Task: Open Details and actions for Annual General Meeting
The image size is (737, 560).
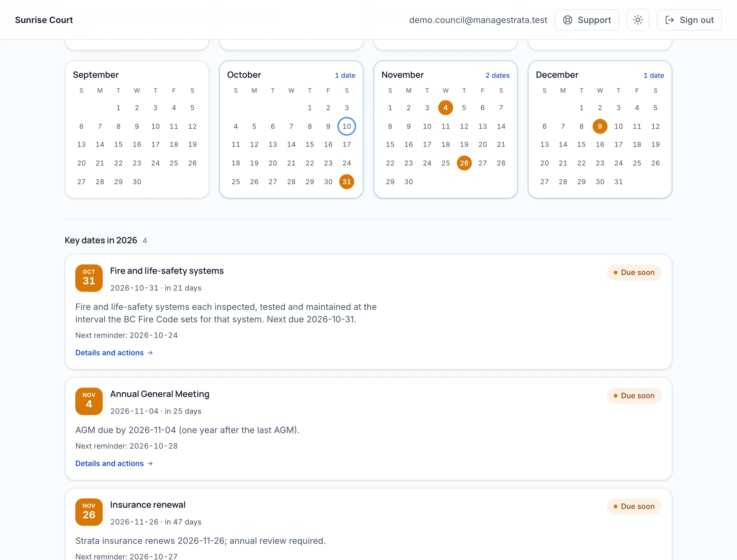Action: [x=114, y=463]
